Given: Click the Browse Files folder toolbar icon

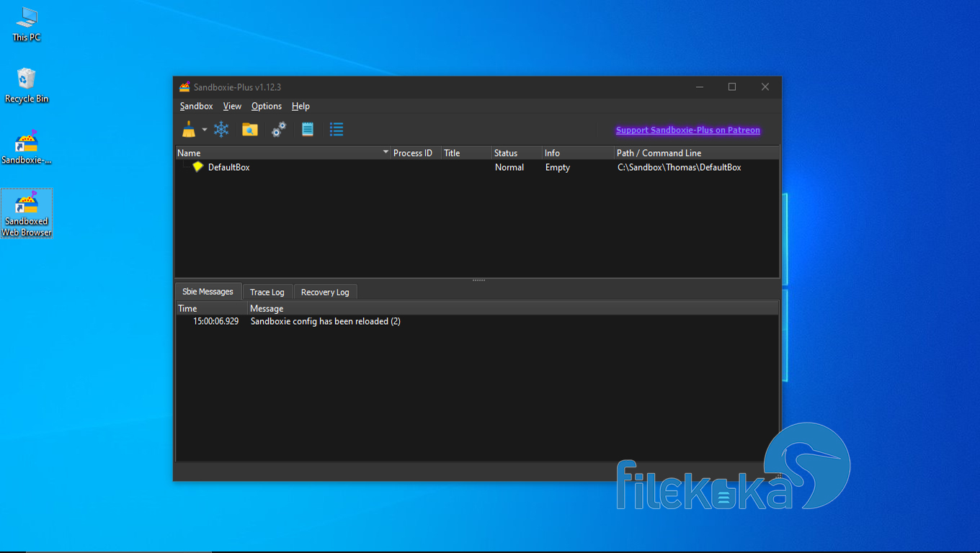Looking at the screenshot, I should point(250,130).
